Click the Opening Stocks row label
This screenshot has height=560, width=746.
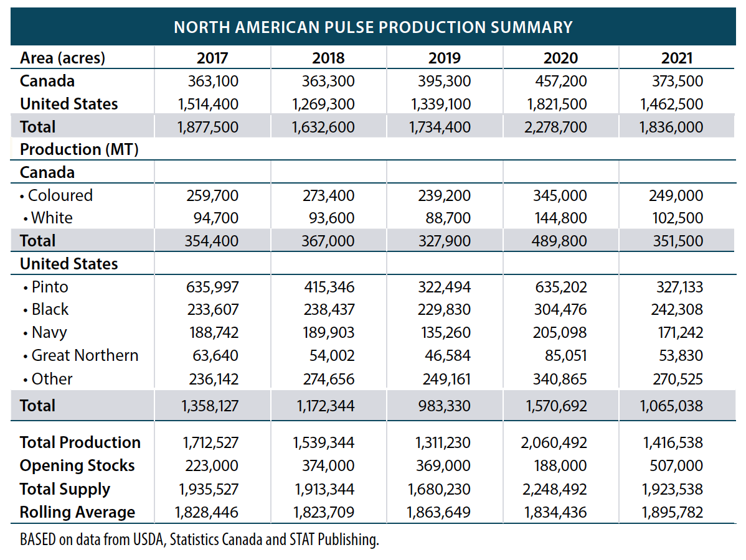(77, 465)
